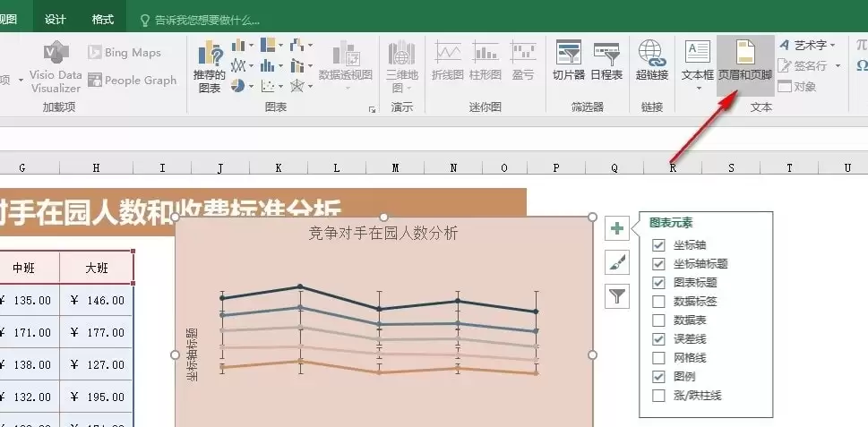
Task: Uncheck the Legend (图例) checkbox
Action: 658,377
